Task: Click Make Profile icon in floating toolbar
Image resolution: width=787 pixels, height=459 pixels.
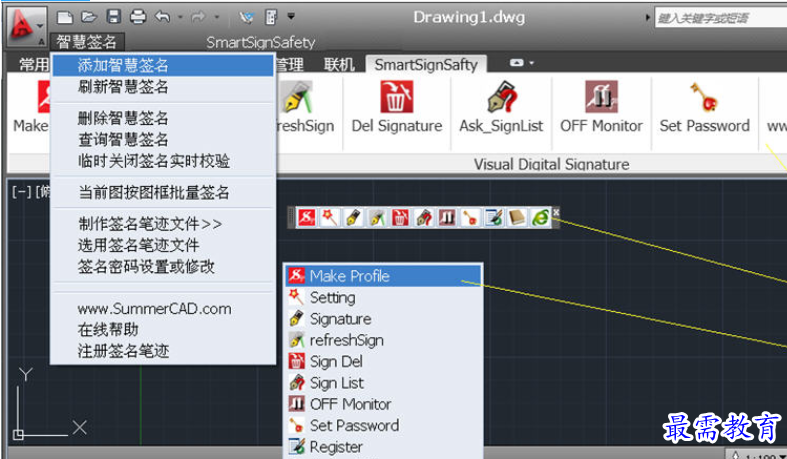Action: pos(307,218)
